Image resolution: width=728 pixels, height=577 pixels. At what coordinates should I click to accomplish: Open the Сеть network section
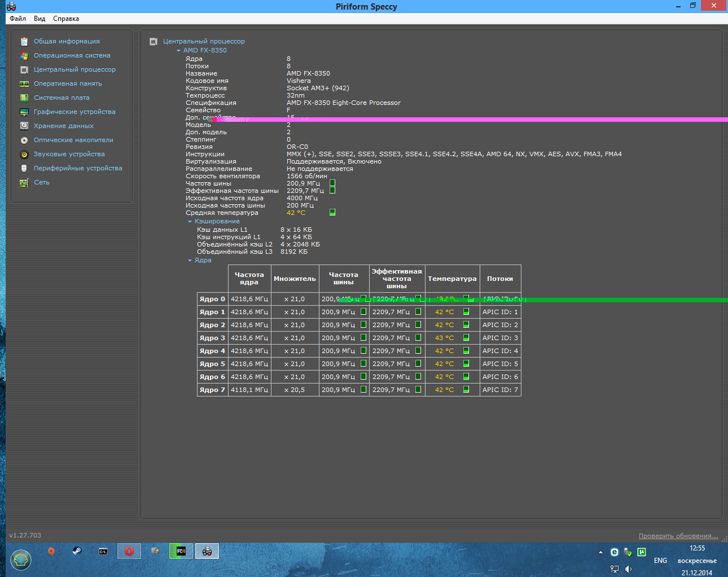tap(41, 182)
